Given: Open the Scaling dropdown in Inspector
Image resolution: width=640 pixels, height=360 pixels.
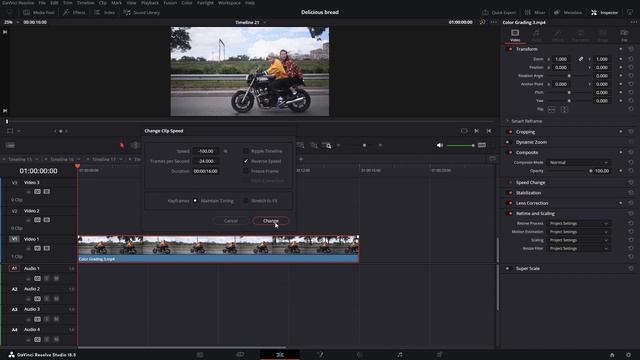Looking at the screenshot, I should pyautogui.click(x=578, y=240).
